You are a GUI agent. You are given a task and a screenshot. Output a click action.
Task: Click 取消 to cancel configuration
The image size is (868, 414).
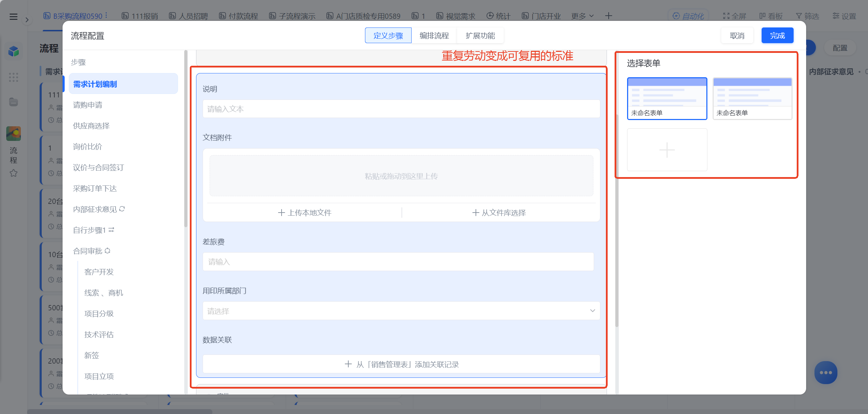[737, 35]
